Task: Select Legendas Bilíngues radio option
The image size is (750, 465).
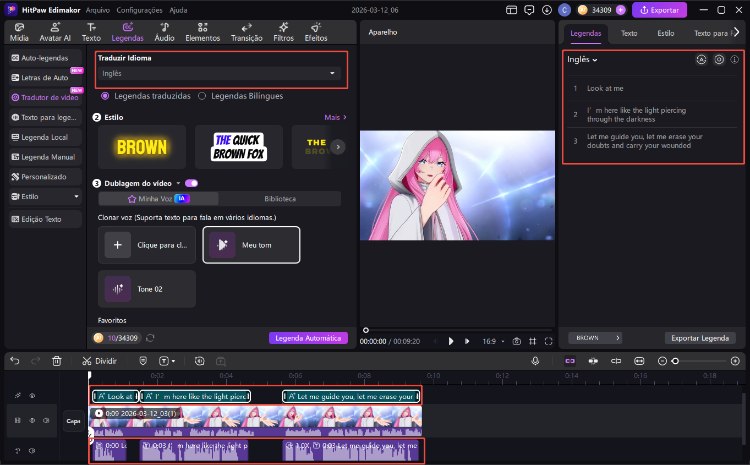Action: coord(202,96)
